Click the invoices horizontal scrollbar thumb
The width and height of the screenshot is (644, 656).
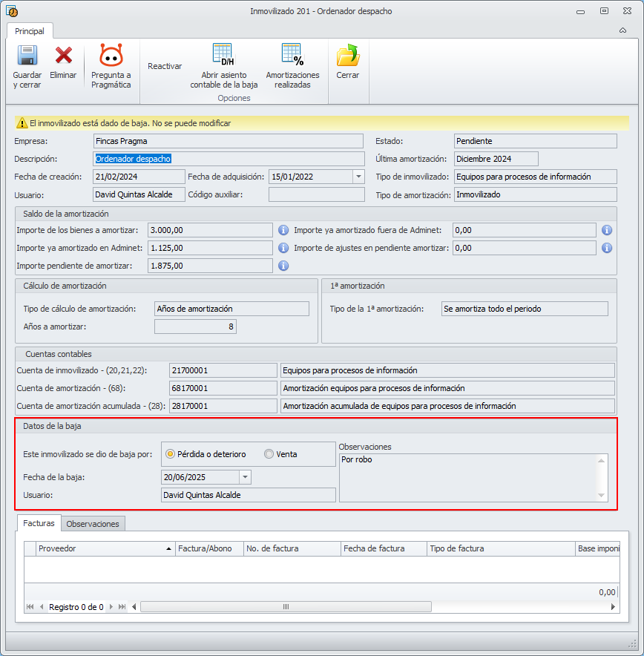286,606
